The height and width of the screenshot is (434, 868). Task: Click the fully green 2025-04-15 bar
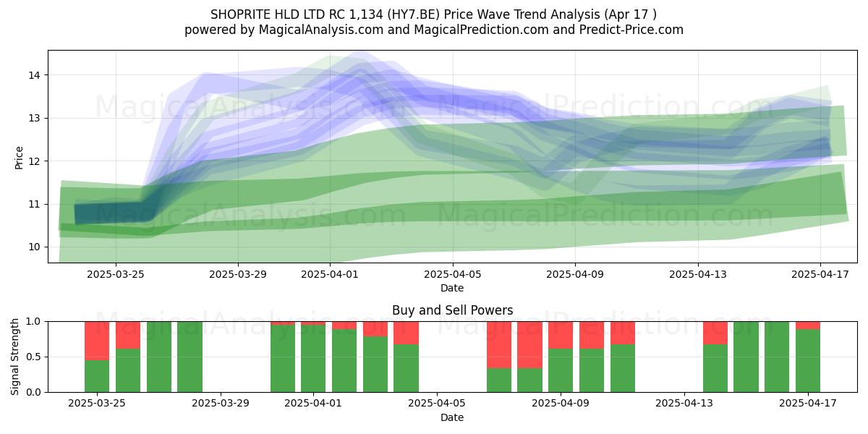(x=746, y=357)
